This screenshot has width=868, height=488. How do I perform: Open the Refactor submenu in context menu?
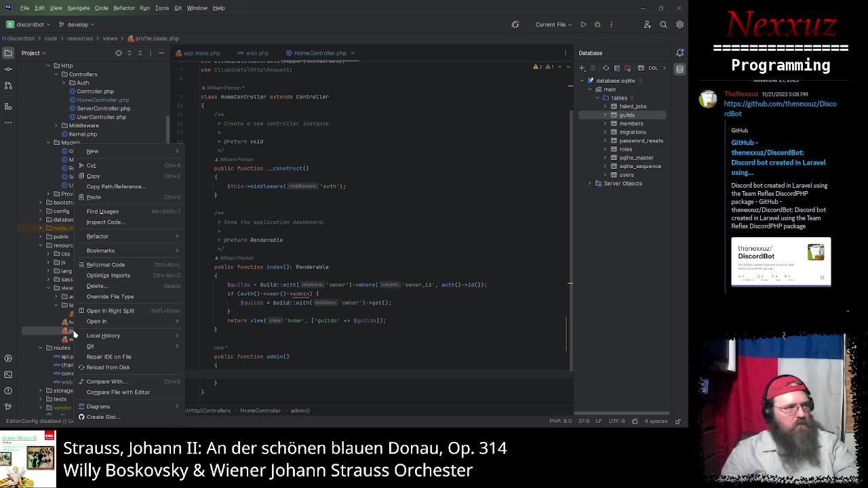pyautogui.click(x=129, y=236)
